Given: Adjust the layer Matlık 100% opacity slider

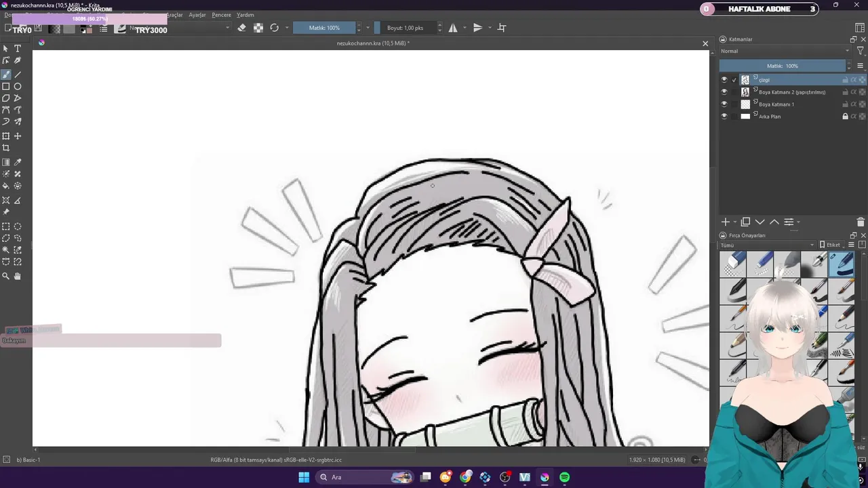Looking at the screenshot, I should [x=783, y=66].
